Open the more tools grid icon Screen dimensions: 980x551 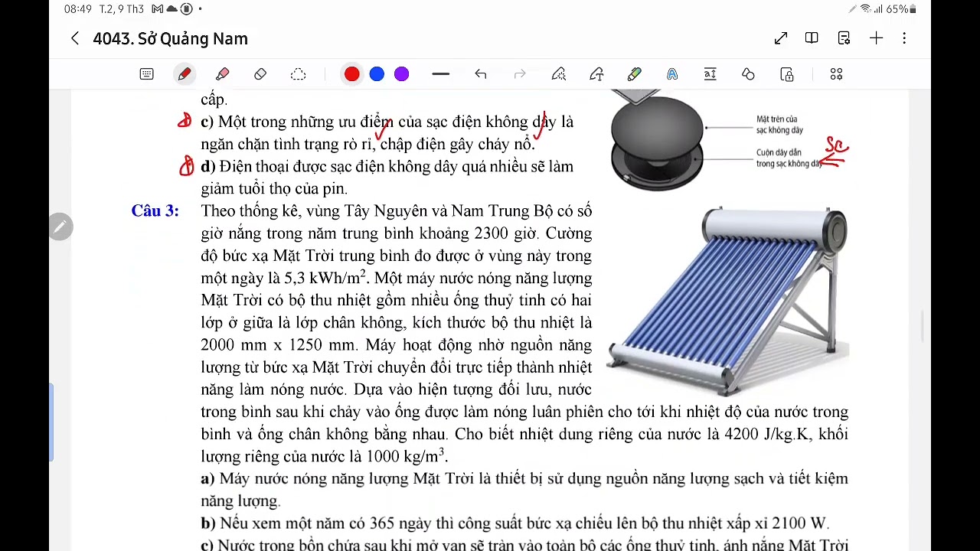(x=836, y=74)
